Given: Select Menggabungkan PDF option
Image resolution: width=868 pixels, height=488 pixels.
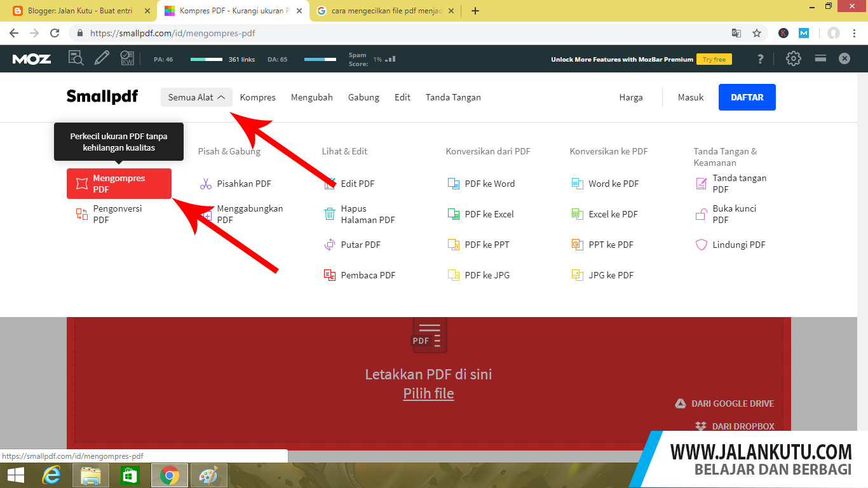Looking at the screenshot, I should pyautogui.click(x=250, y=214).
